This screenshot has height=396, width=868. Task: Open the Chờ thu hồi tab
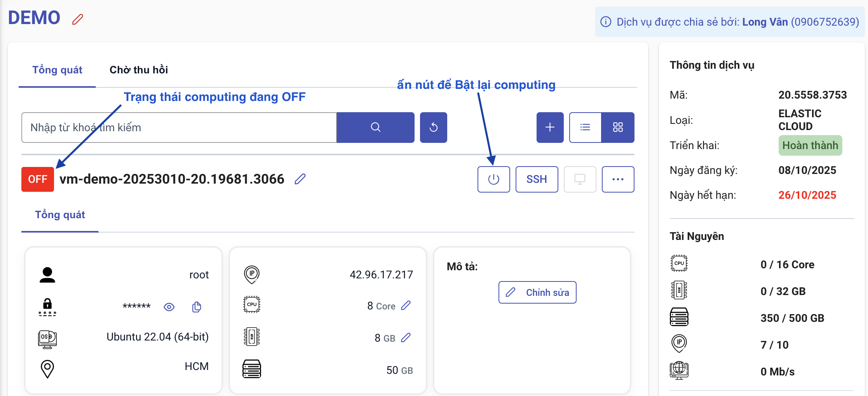coord(139,70)
